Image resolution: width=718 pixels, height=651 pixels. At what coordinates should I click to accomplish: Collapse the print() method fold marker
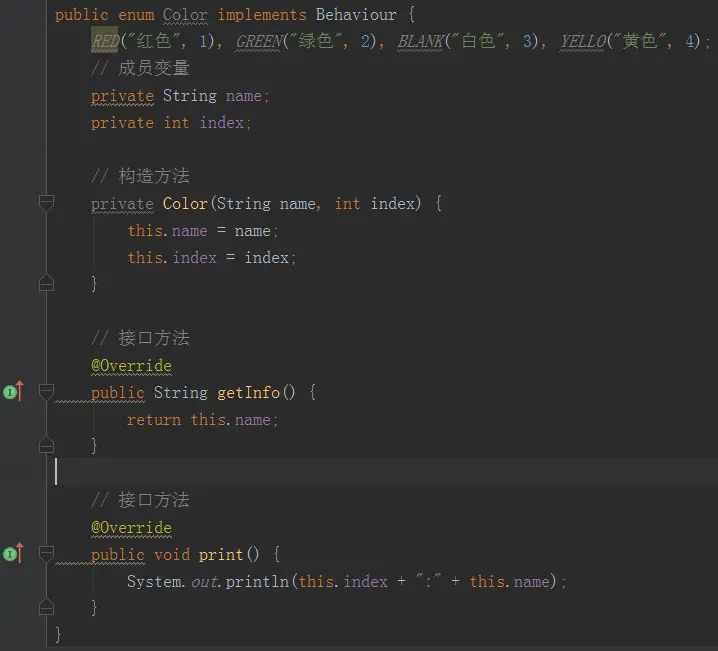click(46, 554)
